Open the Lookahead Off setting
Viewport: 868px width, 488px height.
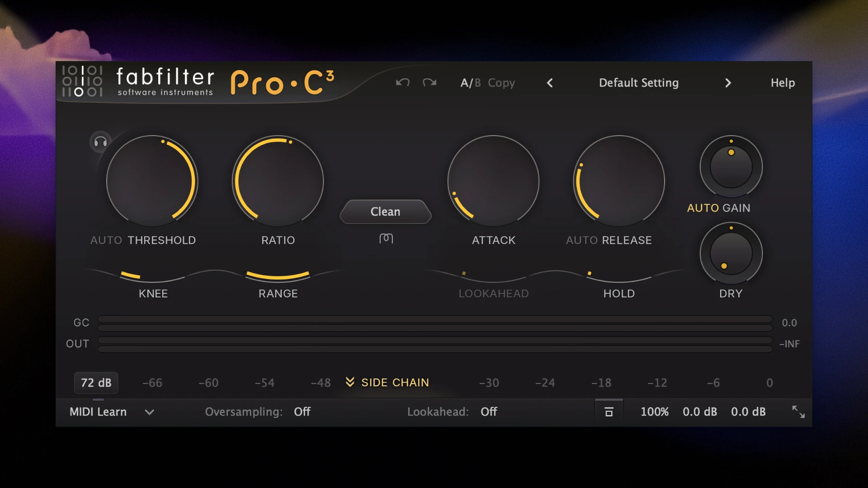coord(489,412)
